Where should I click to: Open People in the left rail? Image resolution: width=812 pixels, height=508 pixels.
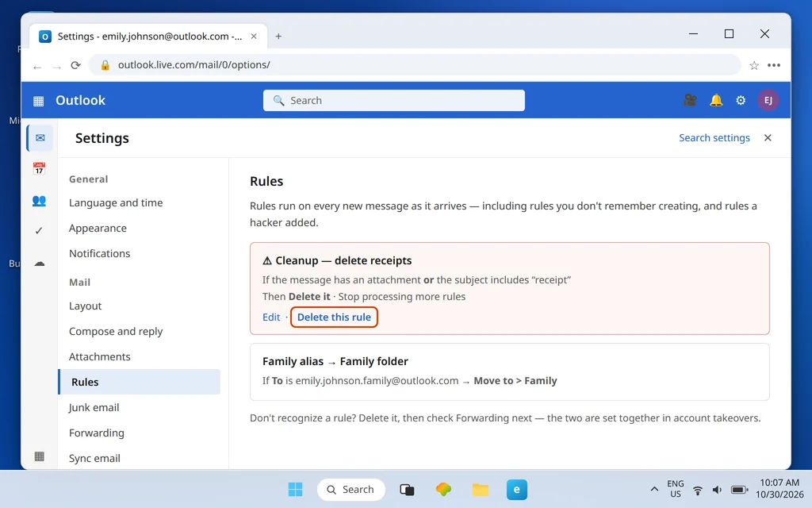(x=40, y=201)
